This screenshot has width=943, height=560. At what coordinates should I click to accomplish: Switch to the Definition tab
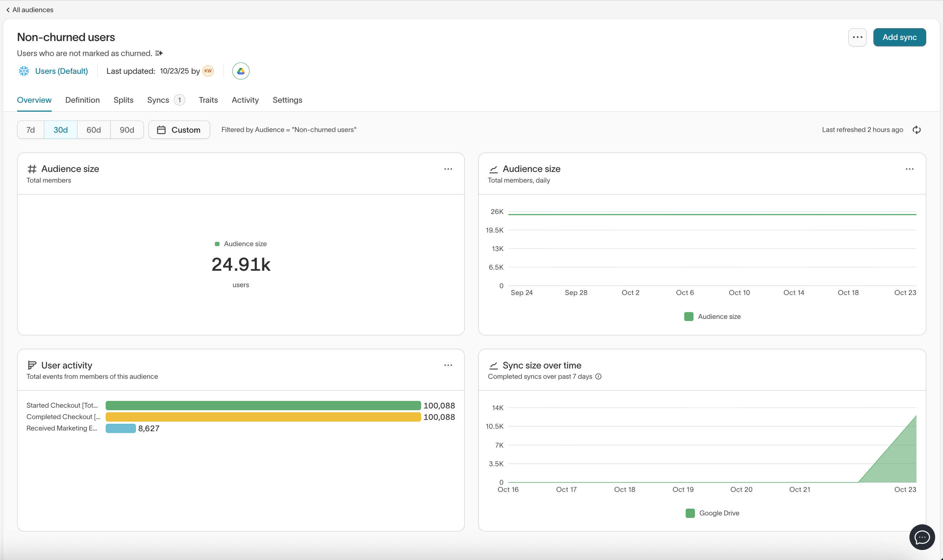coord(82,100)
